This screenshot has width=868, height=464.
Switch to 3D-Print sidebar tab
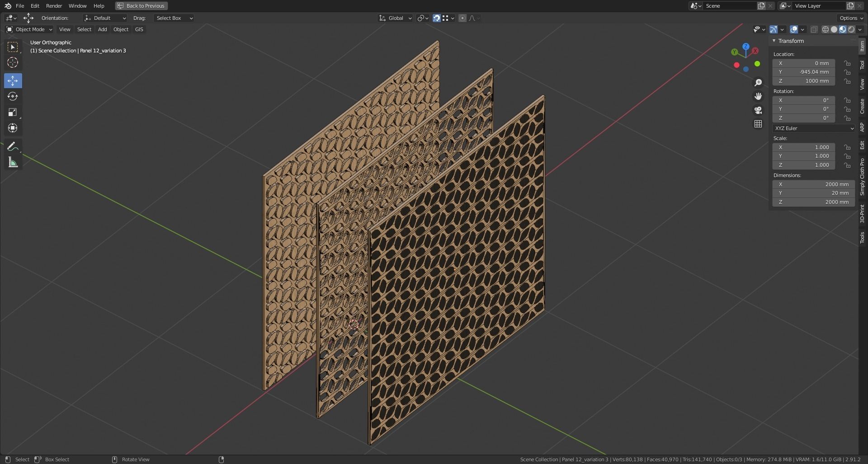click(862, 214)
